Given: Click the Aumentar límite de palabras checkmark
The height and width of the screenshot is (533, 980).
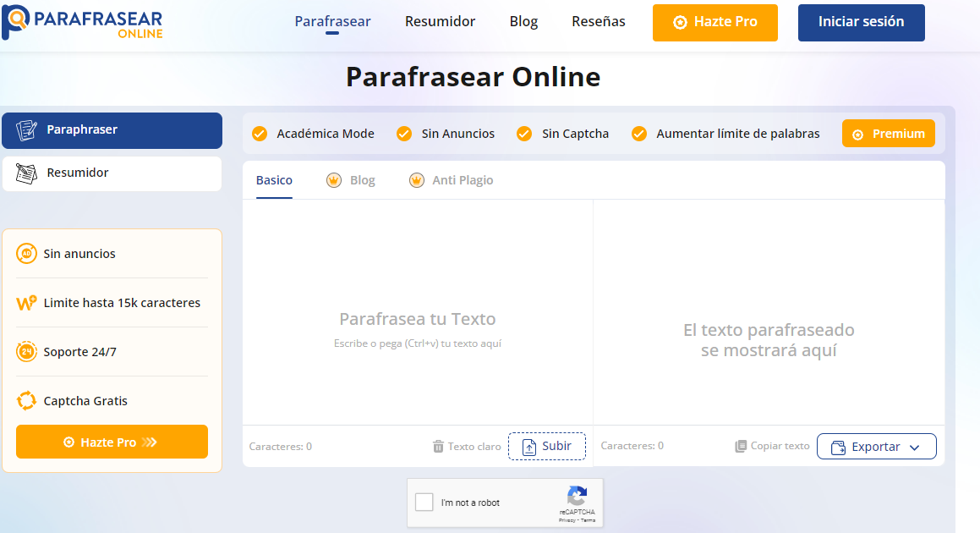Looking at the screenshot, I should click(x=638, y=134).
